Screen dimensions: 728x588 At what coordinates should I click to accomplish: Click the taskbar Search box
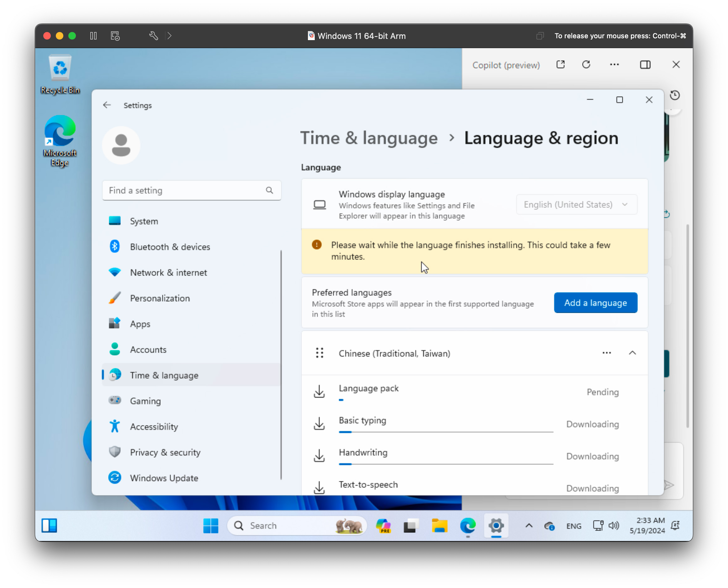[297, 526]
